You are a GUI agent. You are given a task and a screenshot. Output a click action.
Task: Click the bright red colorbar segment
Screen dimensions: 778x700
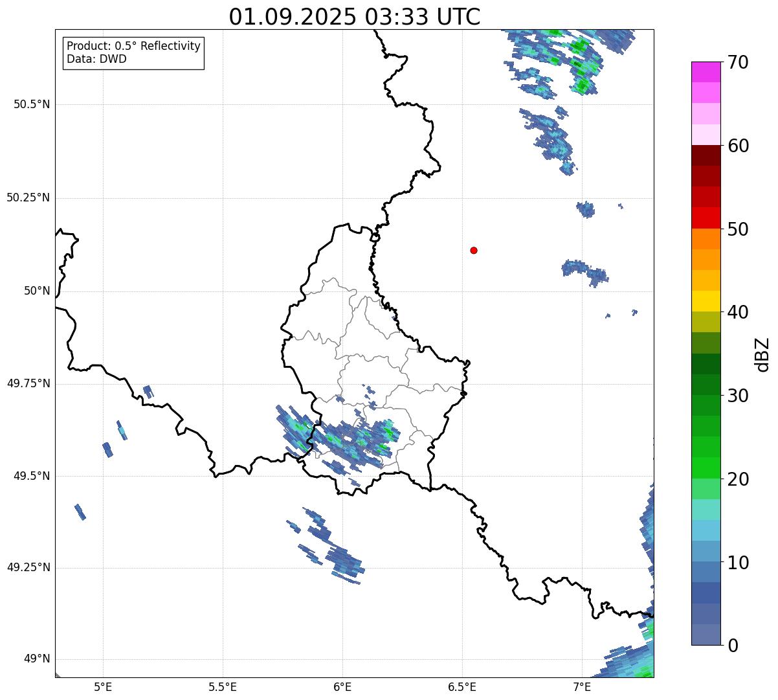pyautogui.click(x=706, y=218)
